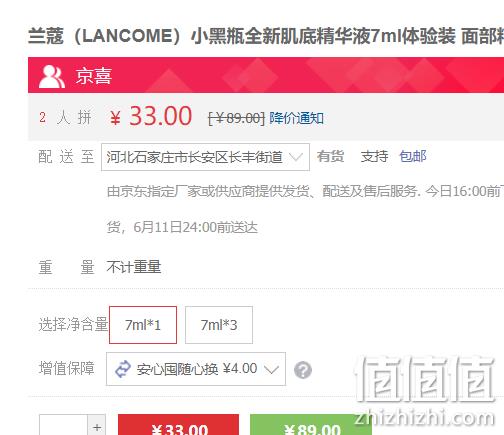This screenshot has width=504, height=435.
Task: Select the 7ml*3 net content option
Action: click(x=219, y=325)
